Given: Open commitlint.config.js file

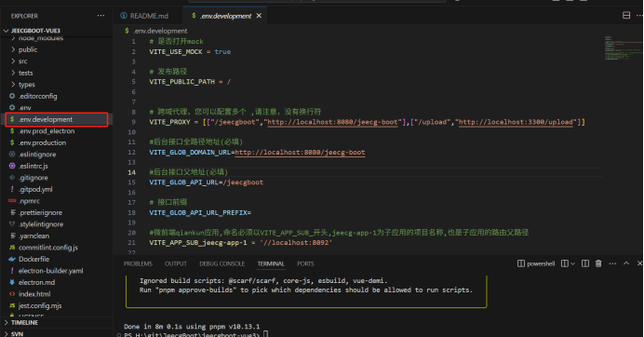Looking at the screenshot, I should tap(47, 248).
